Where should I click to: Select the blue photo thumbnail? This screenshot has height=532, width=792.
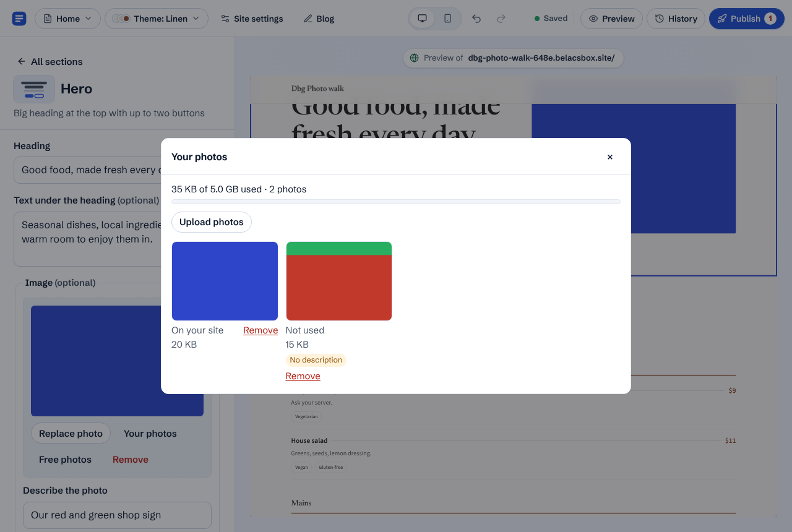point(225,281)
